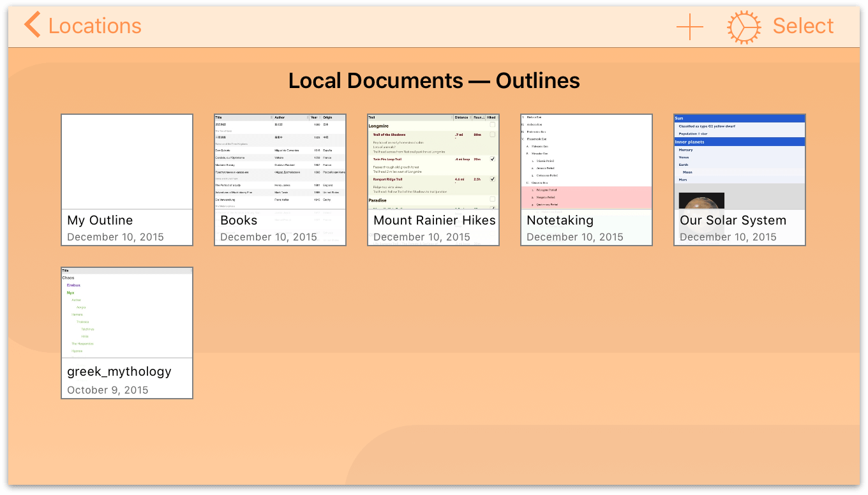
Task: Open the gear settings icon
Action: coord(744,27)
